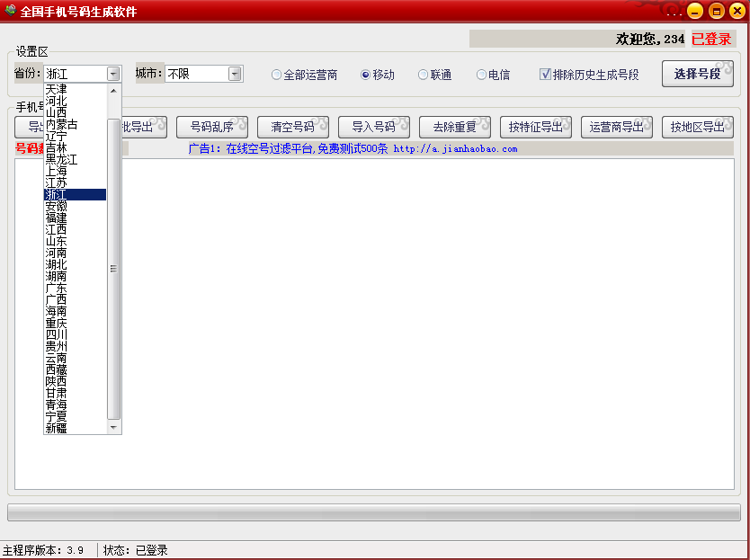Click 状态: 已登录 in status bar
750x560 pixels.
(136, 550)
